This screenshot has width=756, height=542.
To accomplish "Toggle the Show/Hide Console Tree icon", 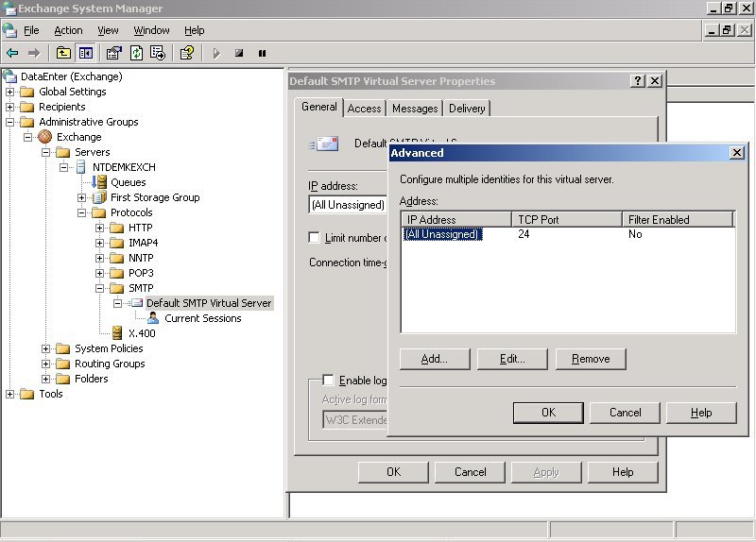I will pyautogui.click(x=86, y=53).
